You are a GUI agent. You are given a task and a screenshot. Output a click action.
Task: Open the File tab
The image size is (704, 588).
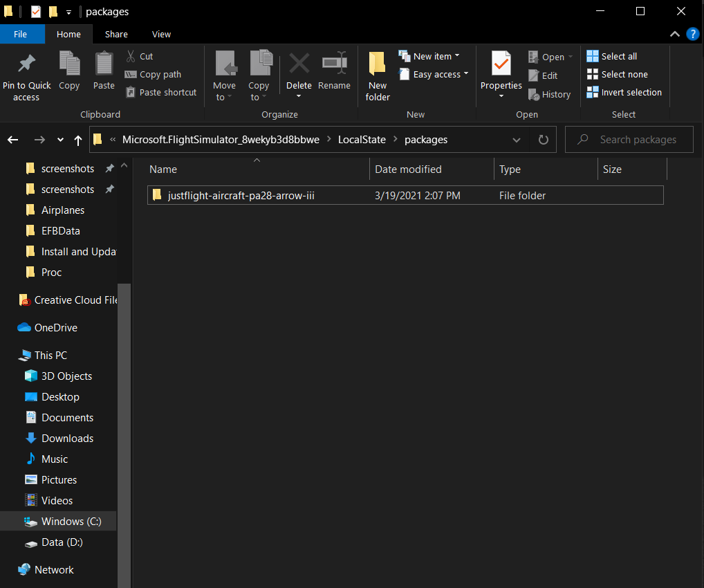pyautogui.click(x=20, y=34)
